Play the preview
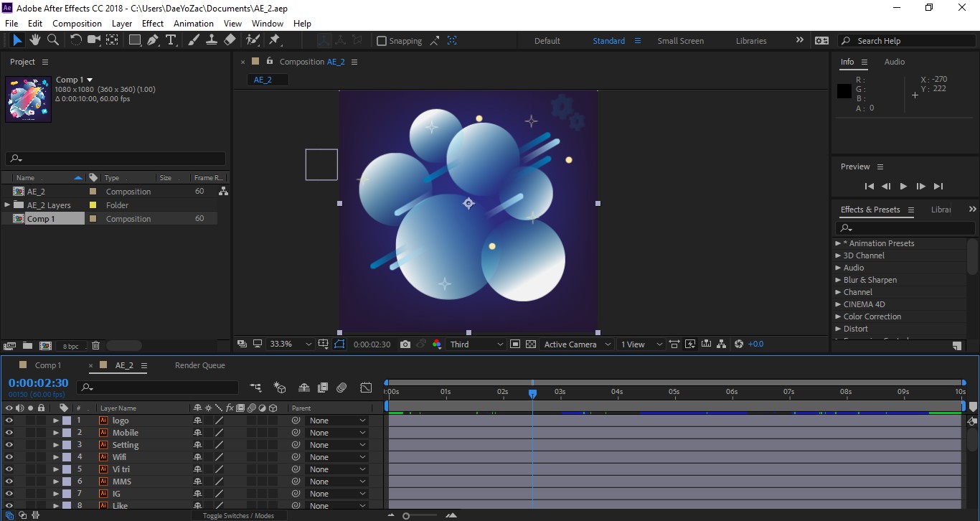The image size is (980, 521). [903, 186]
